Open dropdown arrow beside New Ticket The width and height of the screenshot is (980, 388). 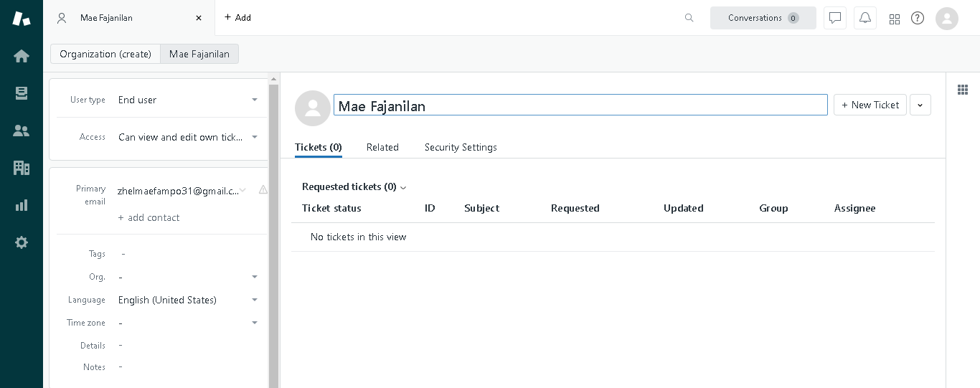[x=920, y=105]
